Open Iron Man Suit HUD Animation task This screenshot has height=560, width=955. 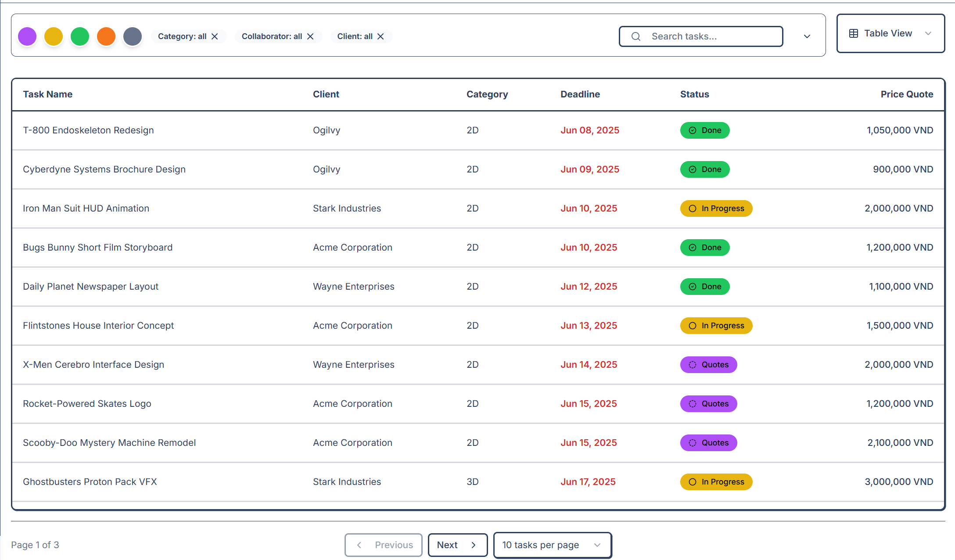(x=86, y=208)
